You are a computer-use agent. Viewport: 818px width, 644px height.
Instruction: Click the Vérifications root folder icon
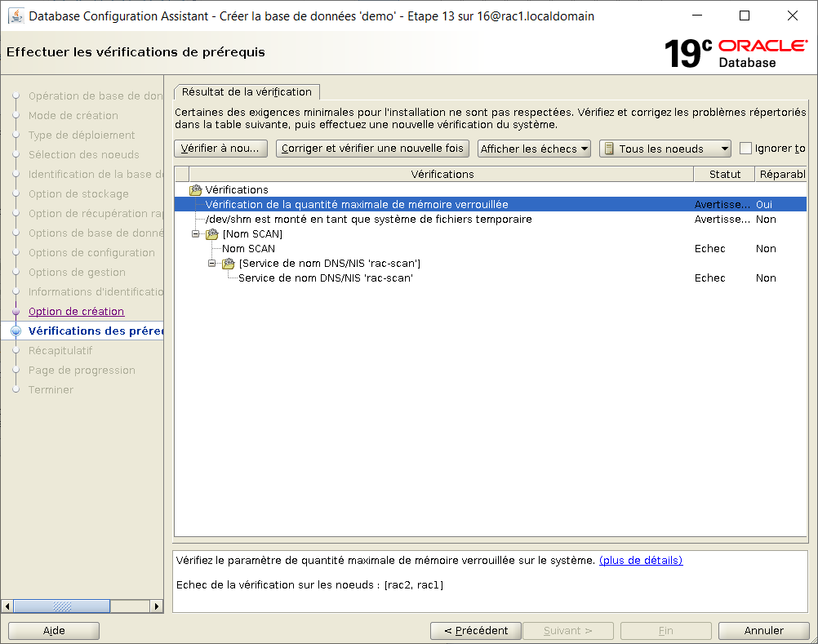point(196,190)
